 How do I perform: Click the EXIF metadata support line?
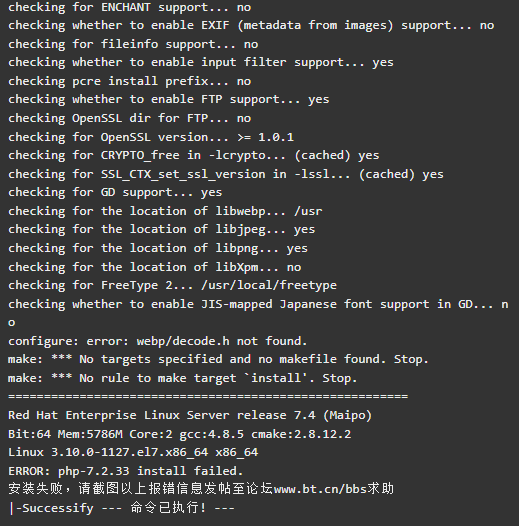coord(251,26)
